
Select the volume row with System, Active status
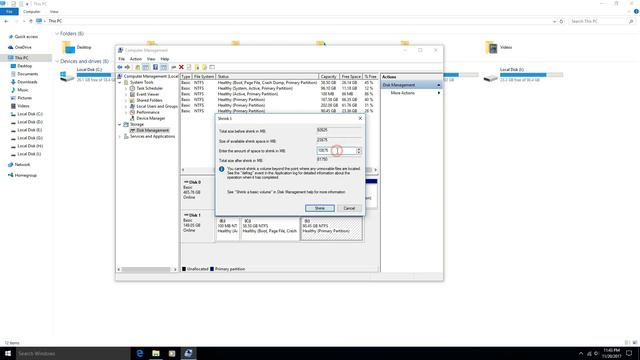[x=279, y=88]
